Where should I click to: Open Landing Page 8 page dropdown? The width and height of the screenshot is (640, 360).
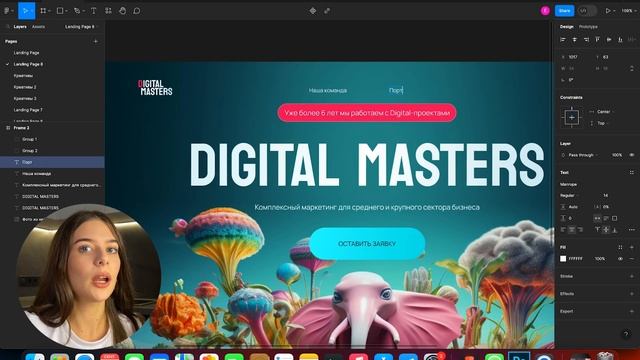(x=82, y=27)
